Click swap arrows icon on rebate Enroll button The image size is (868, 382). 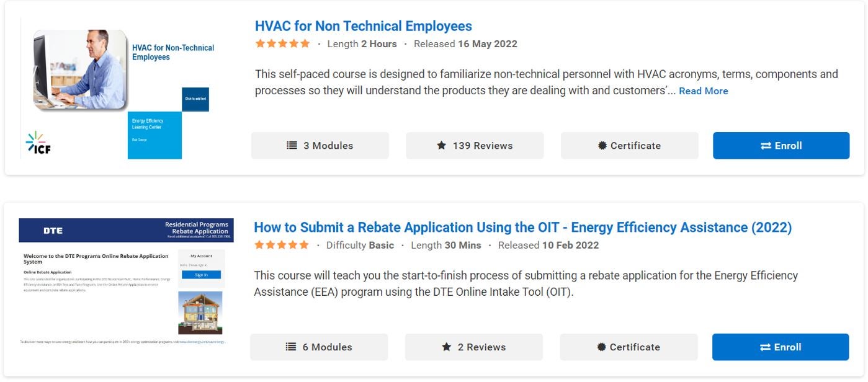coord(766,347)
